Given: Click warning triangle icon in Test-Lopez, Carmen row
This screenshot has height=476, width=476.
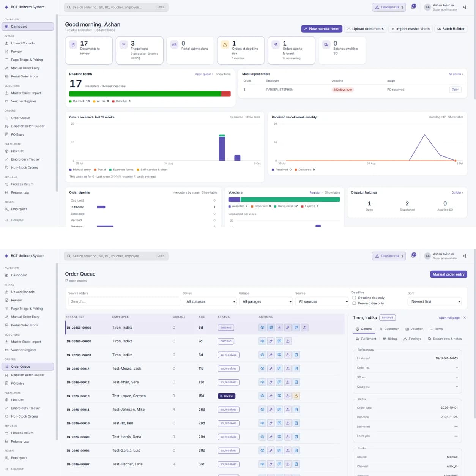Looking at the screenshot, I should pos(296,396).
